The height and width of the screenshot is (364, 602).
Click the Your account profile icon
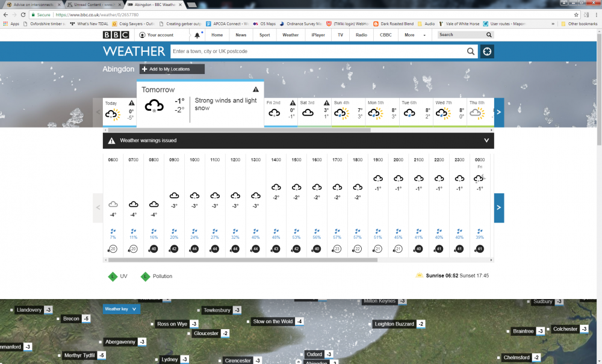coord(142,35)
